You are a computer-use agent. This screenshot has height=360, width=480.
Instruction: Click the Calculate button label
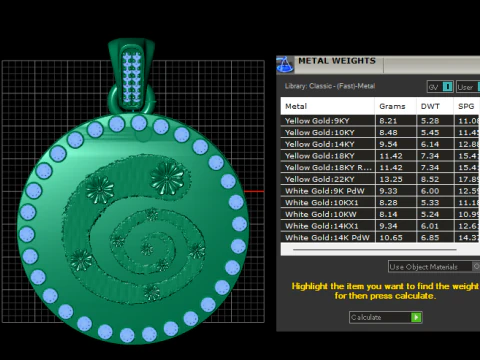[366, 317]
